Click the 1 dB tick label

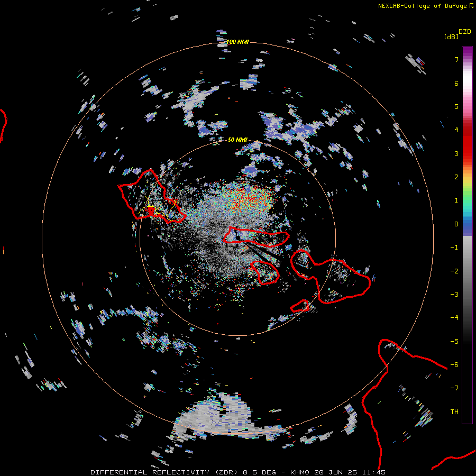pos(456,200)
